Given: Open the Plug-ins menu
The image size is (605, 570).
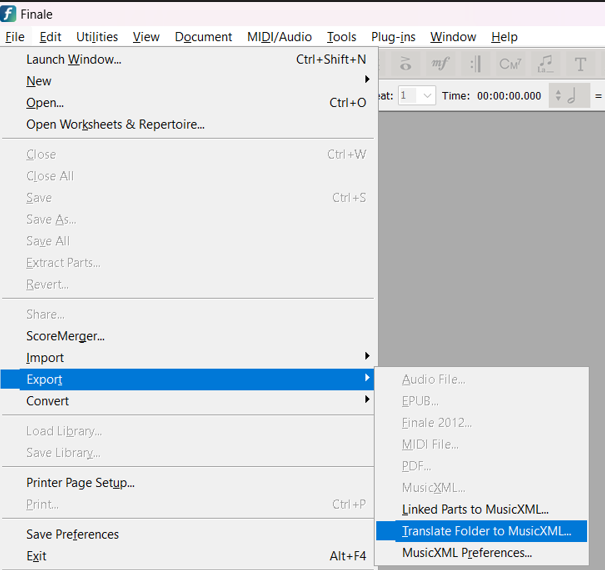Looking at the screenshot, I should tap(393, 37).
